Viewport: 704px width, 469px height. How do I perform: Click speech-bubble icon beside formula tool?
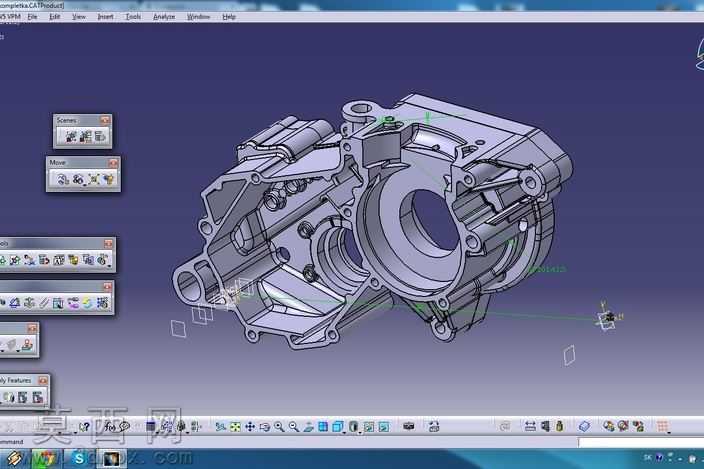[x=124, y=427]
